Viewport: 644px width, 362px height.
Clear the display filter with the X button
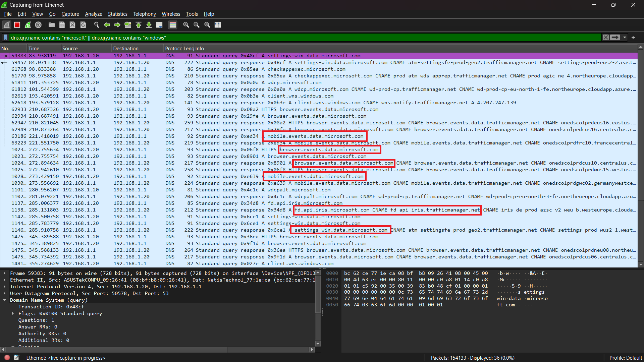606,38
